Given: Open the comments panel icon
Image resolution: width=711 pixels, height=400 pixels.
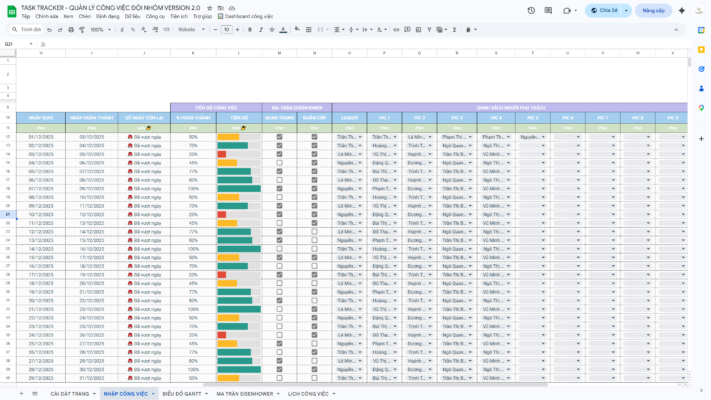Looking at the screenshot, I should click(x=548, y=10).
